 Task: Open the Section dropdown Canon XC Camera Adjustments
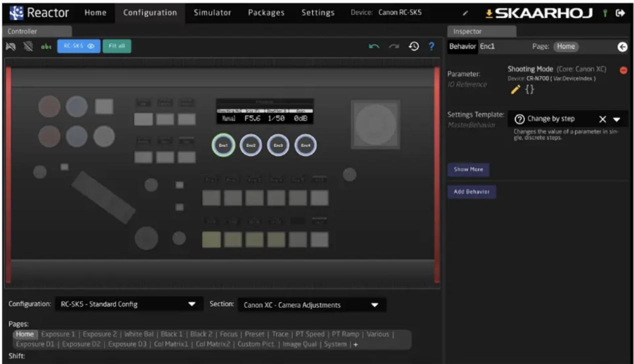(311, 304)
